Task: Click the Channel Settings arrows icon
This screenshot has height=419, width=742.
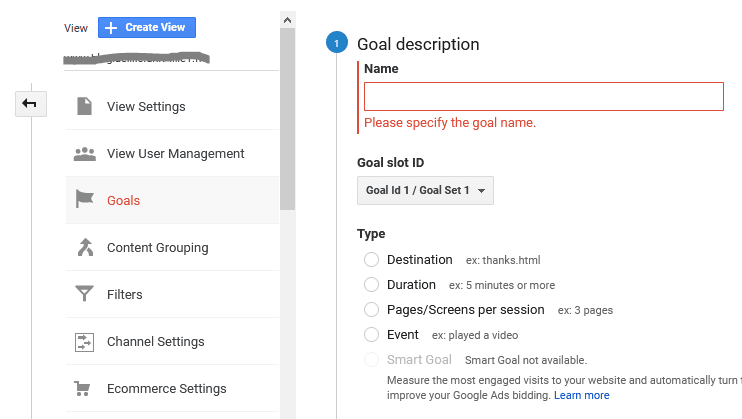Action: coord(84,342)
